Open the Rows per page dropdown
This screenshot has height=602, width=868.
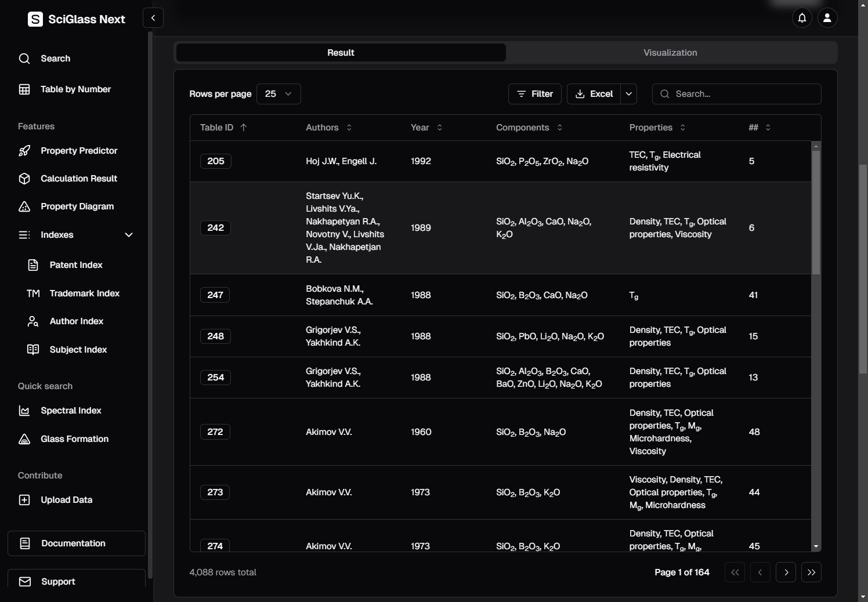click(x=279, y=94)
